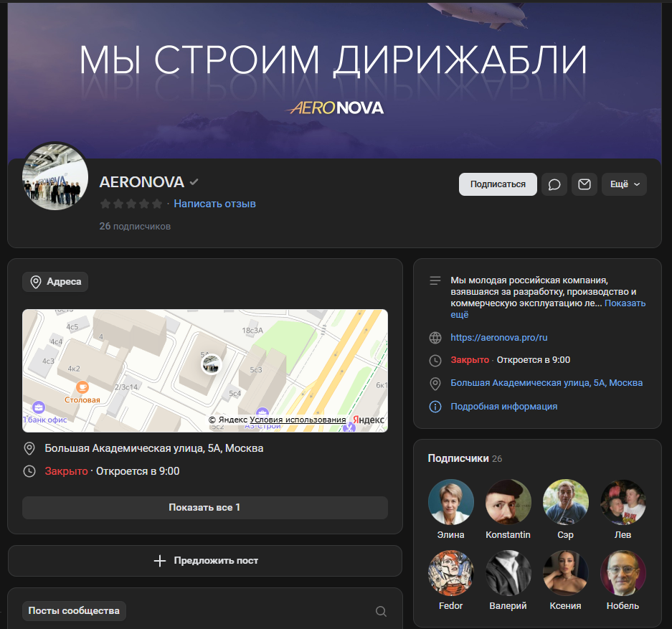This screenshot has width=672, height=629.
Task: Open the AERONOVA community avatar photo
Action: [55, 176]
